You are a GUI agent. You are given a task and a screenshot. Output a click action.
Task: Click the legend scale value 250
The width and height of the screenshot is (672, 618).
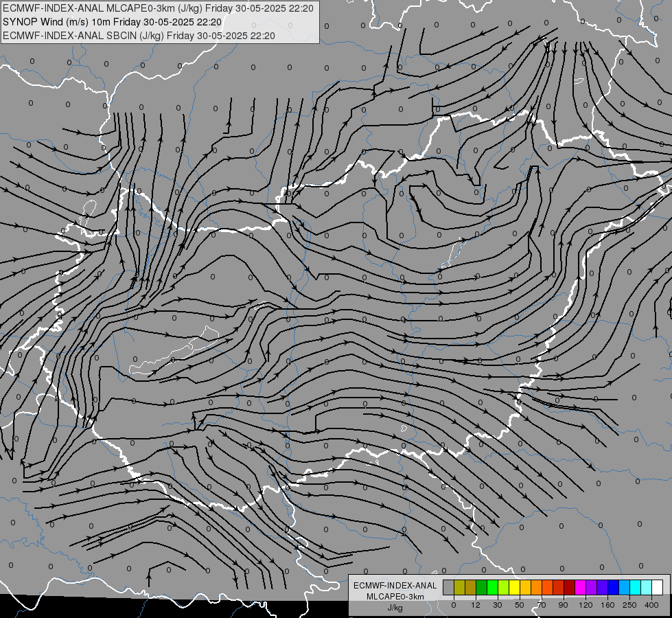click(629, 605)
